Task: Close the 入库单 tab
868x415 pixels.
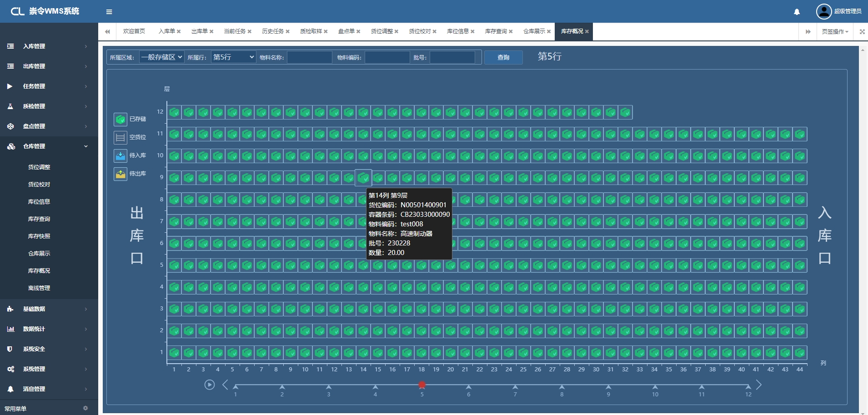Action: coord(179,32)
